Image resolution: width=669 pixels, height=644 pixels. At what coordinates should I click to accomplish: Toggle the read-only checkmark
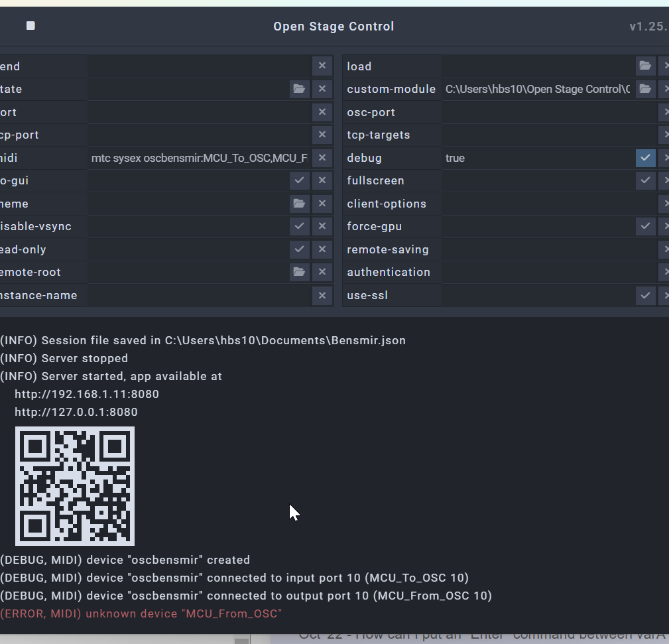pos(299,249)
